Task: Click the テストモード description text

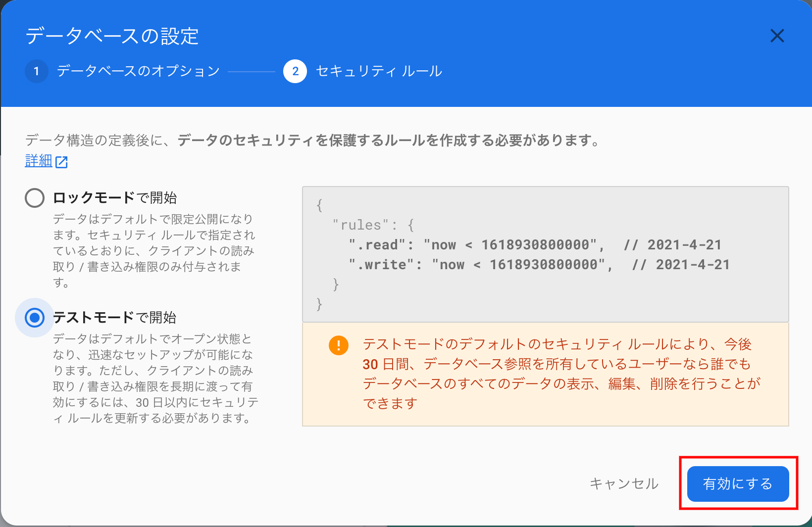Action: (155, 378)
